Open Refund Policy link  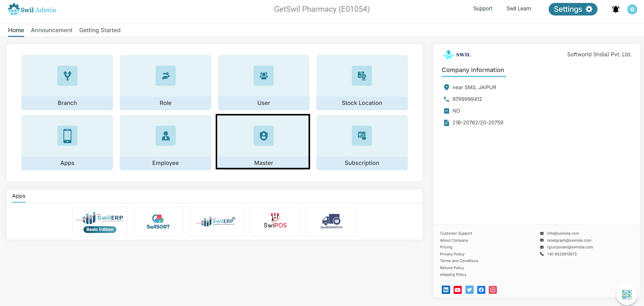coord(452,268)
